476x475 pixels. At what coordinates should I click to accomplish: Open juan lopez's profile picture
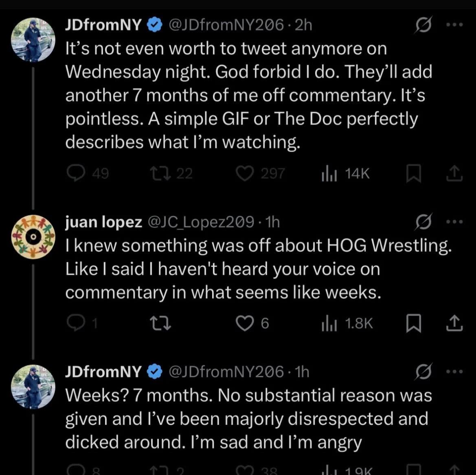coord(33,237)
